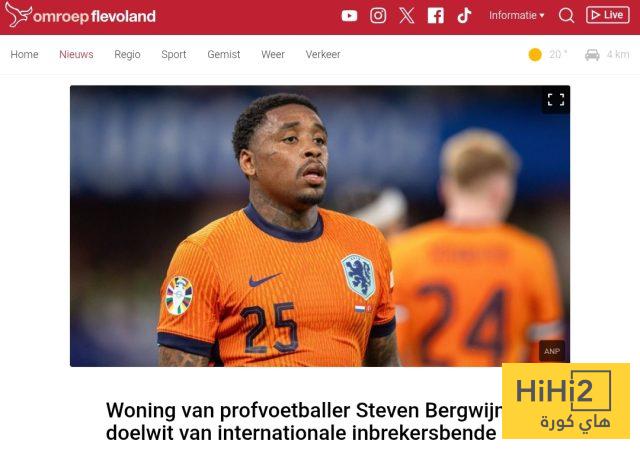Click the TikTok icon
The height and width of the screenshot is (450, 640).
point(464,16)
